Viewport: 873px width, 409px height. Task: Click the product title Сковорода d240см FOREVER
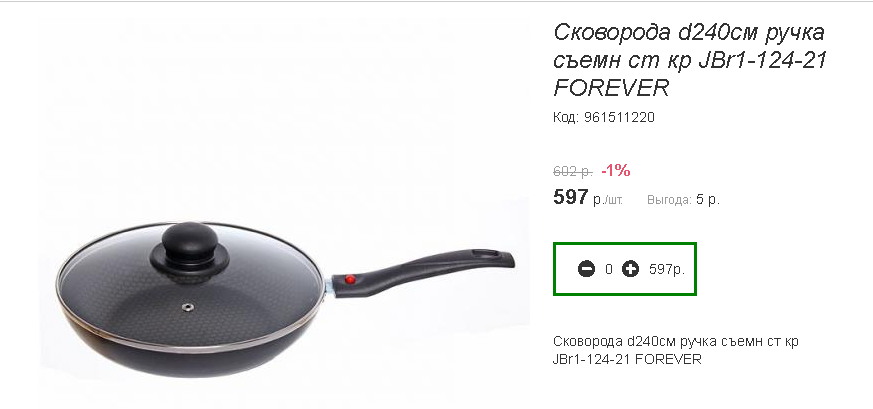pos(689,60)
